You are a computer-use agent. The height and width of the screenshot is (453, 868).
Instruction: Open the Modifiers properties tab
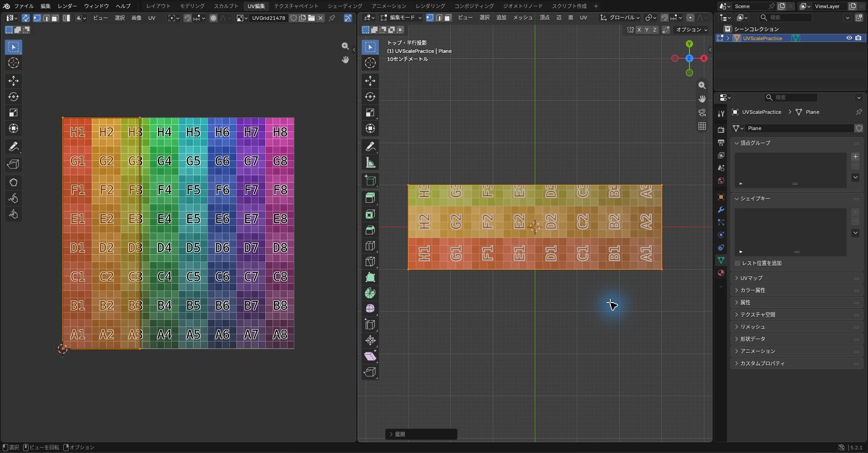(x=721, y=210)
